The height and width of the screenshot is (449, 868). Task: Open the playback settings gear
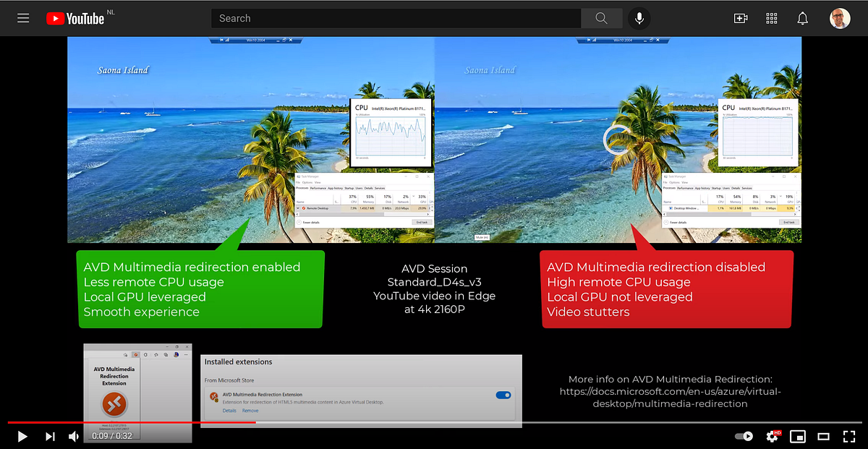click(x=772, y=436)
